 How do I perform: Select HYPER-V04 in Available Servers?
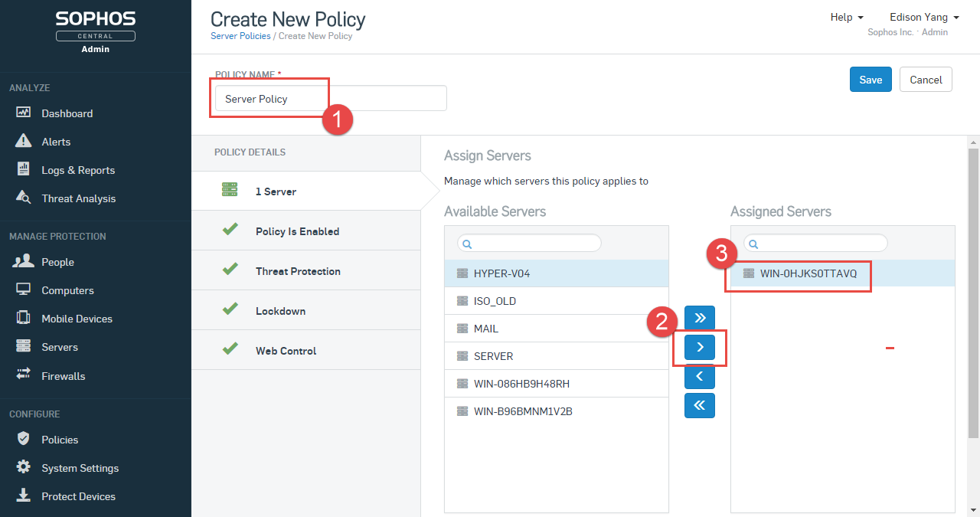point(557,273)
